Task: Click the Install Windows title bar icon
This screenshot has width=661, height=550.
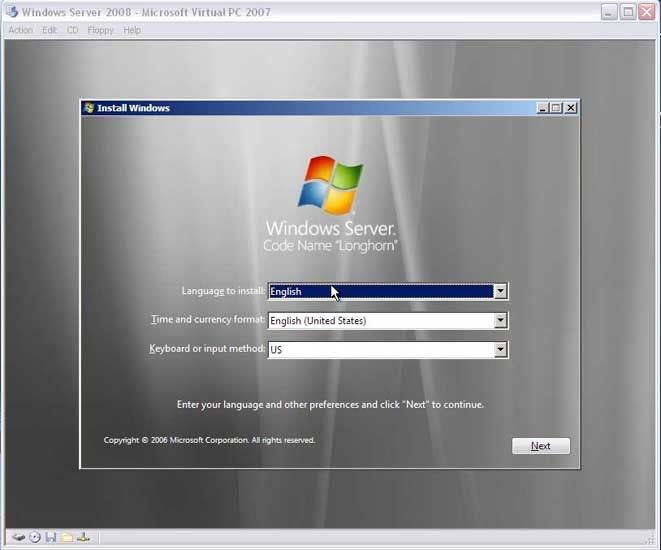Action: (x=89, y=107)
